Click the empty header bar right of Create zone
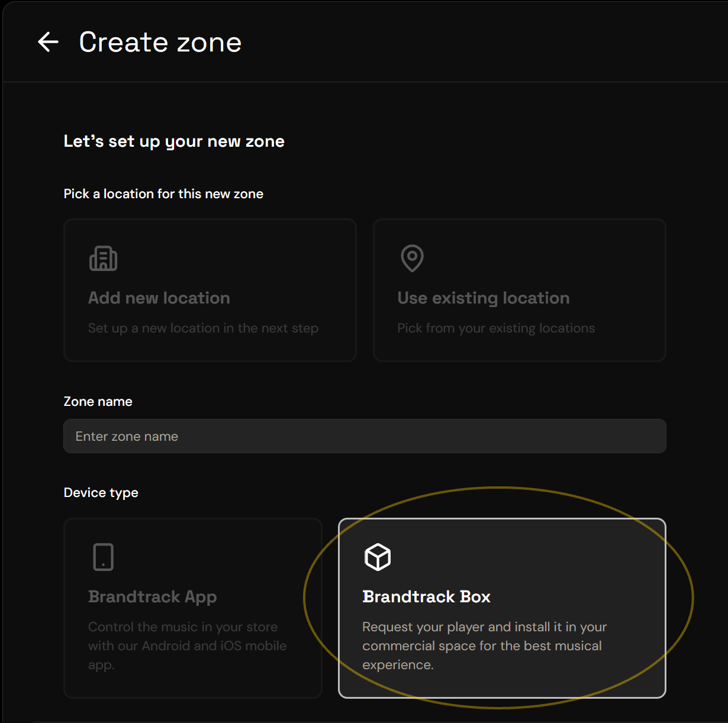The width and height of the screenshot is (728, 723). click(x=485, y=42)
